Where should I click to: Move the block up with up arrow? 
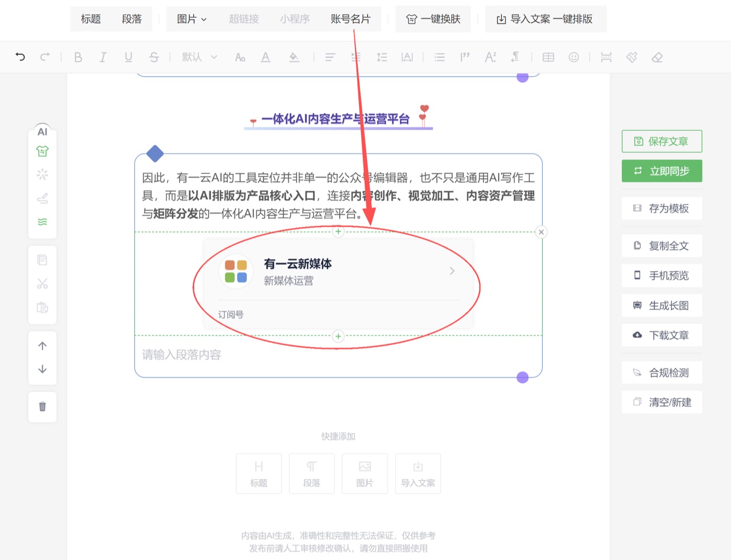42,346
